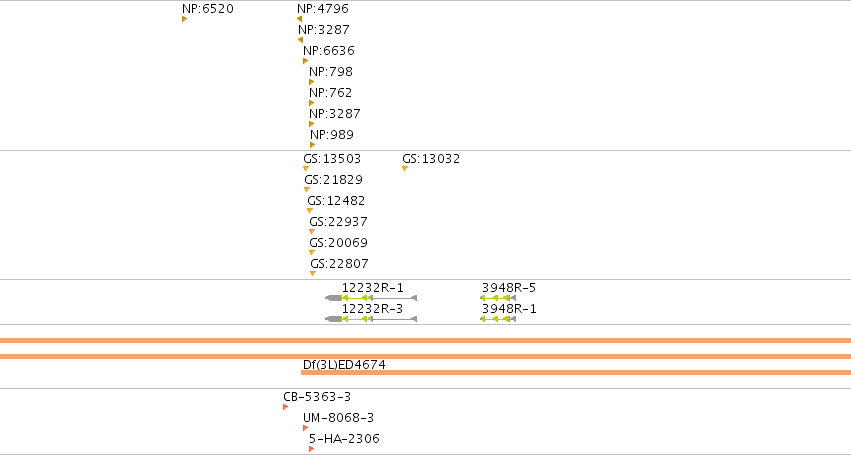Select the 3948R-1 gene glyph
851x455 pixels.
[x=498, y=319]
